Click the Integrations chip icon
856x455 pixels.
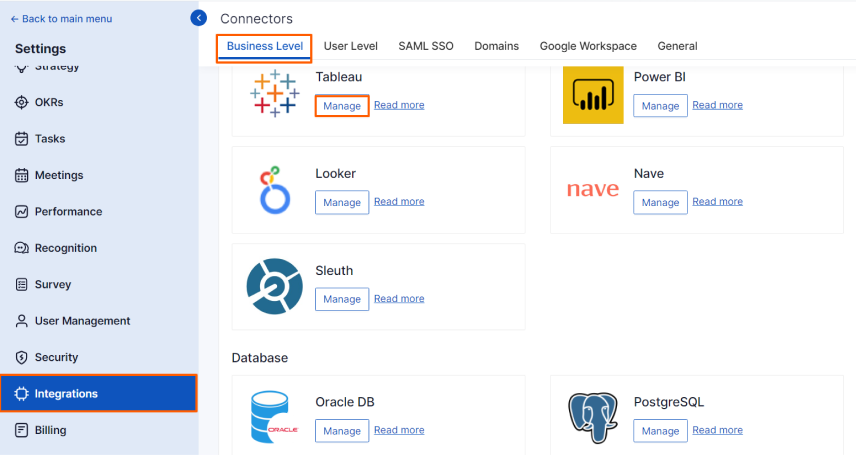21,394
